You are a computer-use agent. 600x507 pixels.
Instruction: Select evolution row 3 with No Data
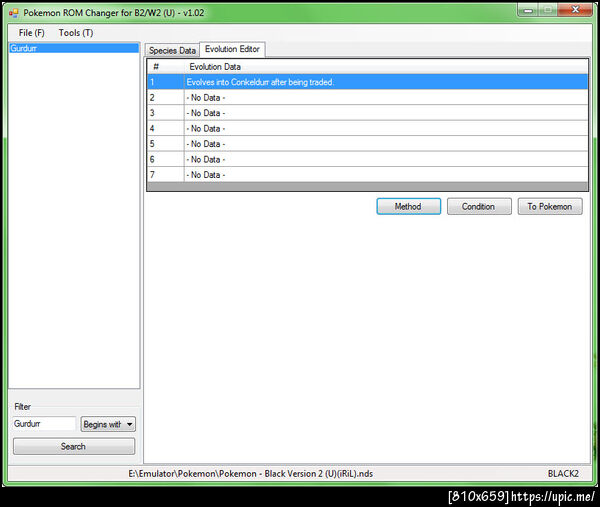pyautogui.click(x=368, y=113)
